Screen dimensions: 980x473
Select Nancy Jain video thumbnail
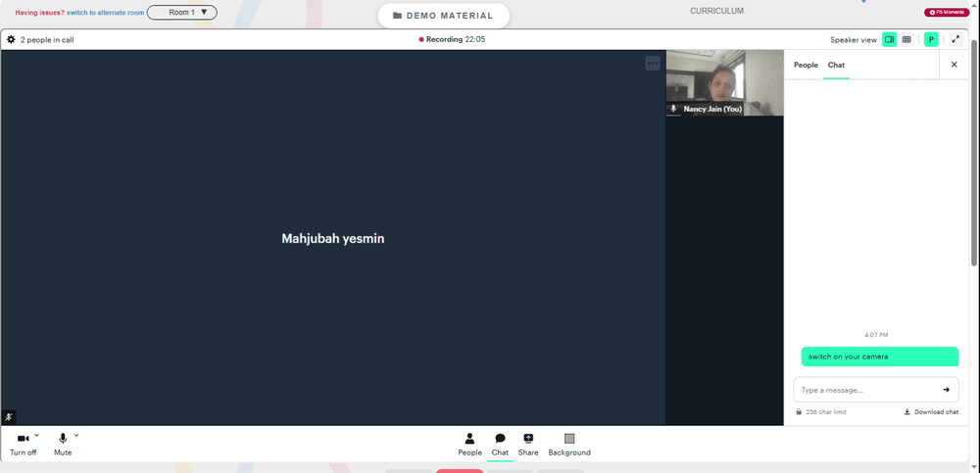[724, 82]
